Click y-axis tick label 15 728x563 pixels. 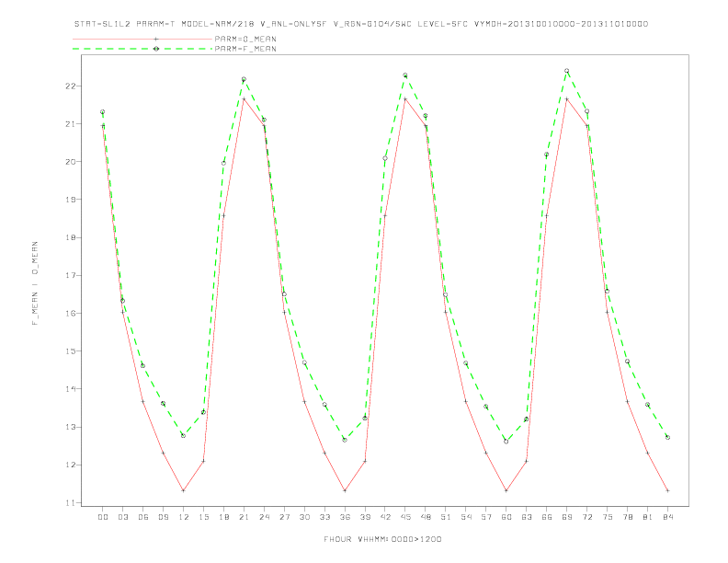pos(70,351)
